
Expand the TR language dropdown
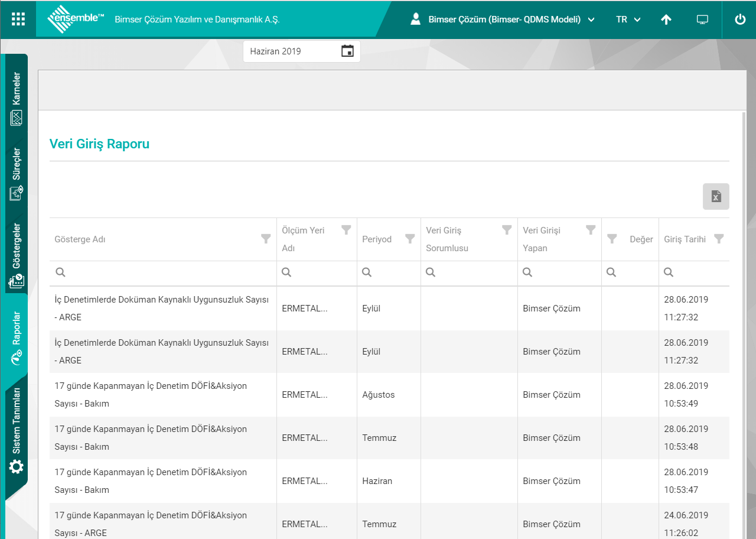pyautogui.click(x=628, y=20)
